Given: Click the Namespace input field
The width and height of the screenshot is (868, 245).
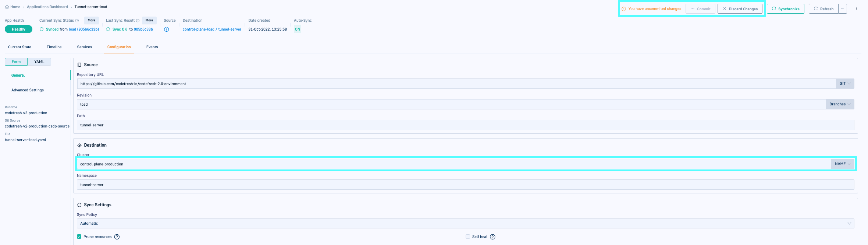Looking at the screenshot, I should [465, 185].
